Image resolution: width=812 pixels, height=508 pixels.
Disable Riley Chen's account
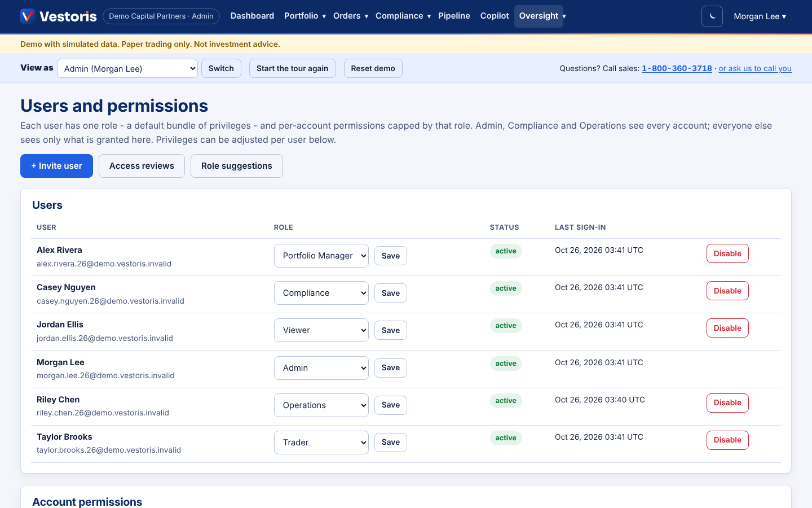[x=727, y=403]
